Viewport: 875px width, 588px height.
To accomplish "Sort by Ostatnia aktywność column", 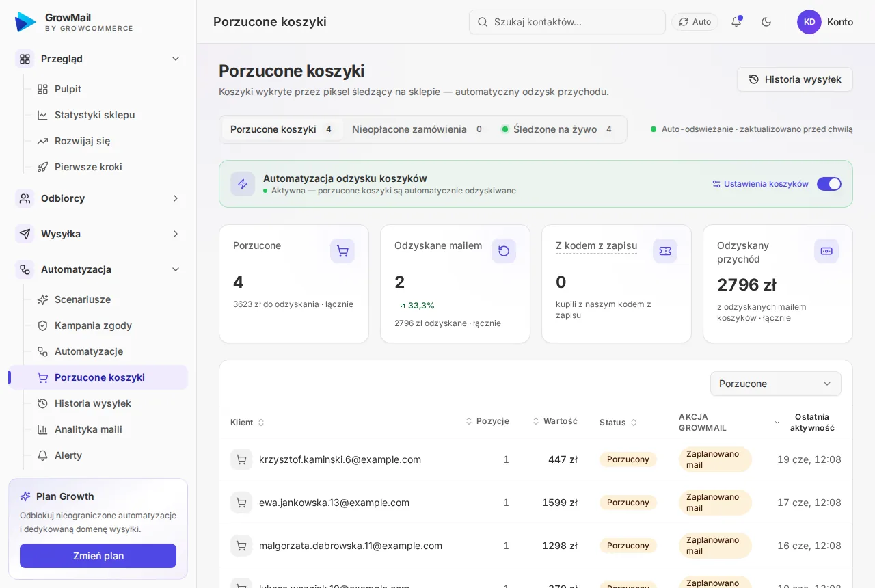I will click(x=807, y=423).
